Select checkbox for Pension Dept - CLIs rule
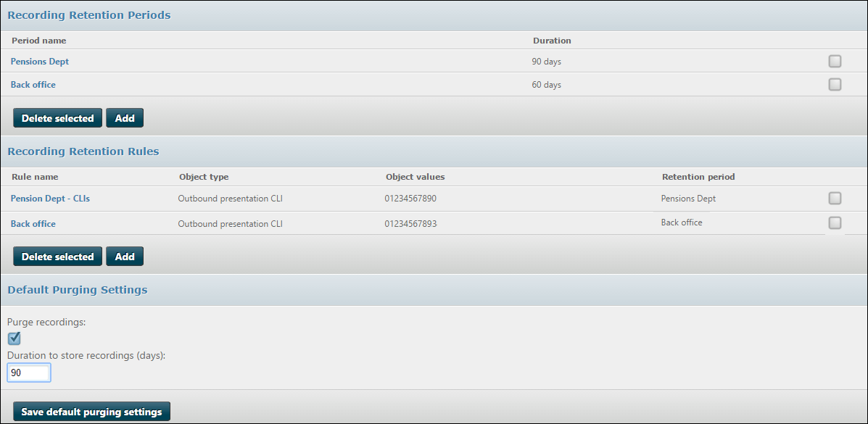The height and width of the screenshot is (424, 868). click(x=835, y=198)
